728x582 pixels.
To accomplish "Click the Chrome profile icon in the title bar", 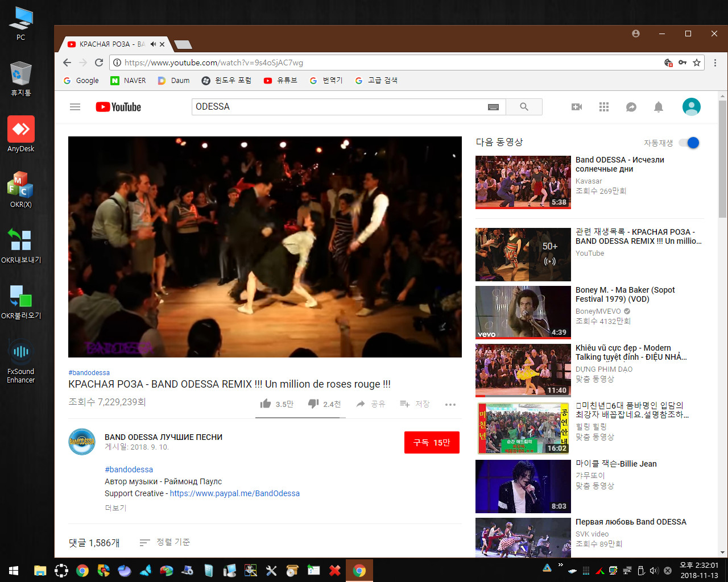I will coord(636,34).
